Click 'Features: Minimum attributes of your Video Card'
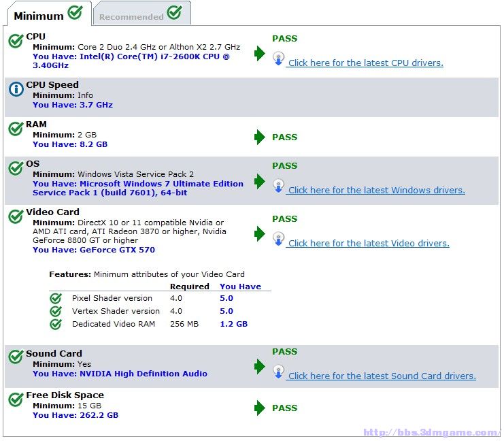The image size is (504, 441). pyautogui.click(x=147, y=274)
